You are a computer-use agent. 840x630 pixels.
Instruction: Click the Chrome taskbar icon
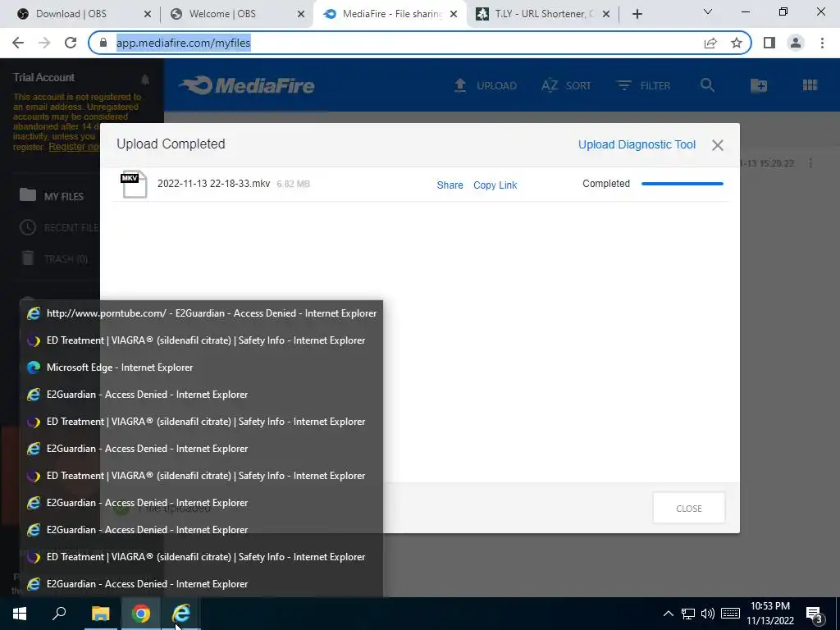(140, 614)
